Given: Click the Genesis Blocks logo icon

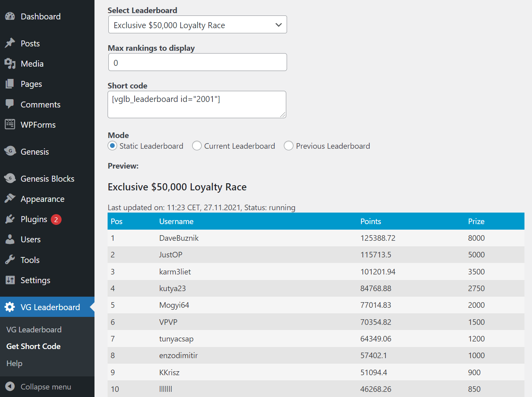Looking at the screenshot, I should coord(10,178).
